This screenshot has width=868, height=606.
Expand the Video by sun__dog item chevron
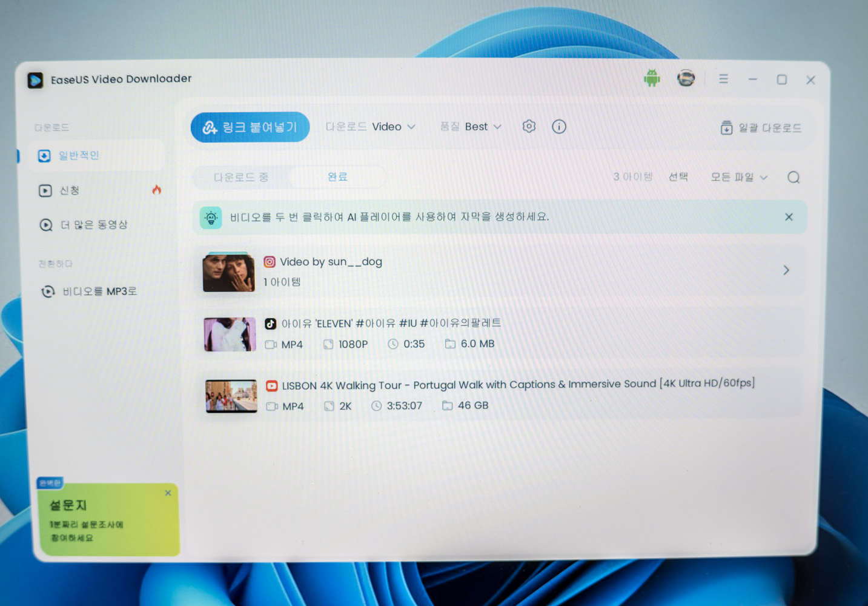786,270
